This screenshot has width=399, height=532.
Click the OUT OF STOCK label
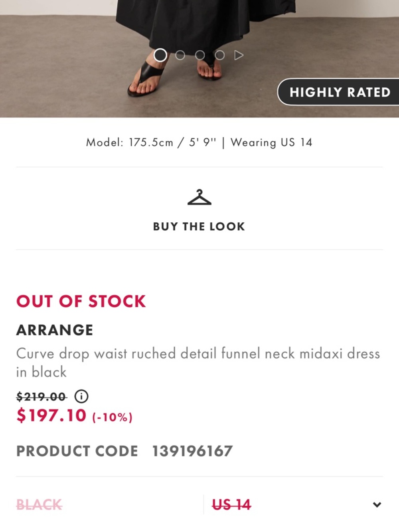pos(81,301)
